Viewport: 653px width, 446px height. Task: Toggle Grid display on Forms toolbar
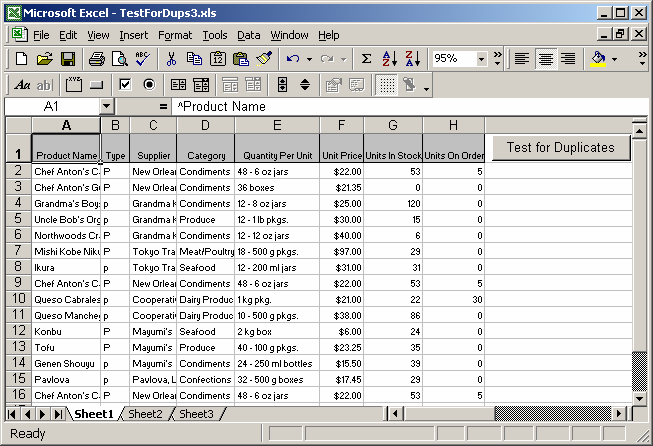coord(387,85)
